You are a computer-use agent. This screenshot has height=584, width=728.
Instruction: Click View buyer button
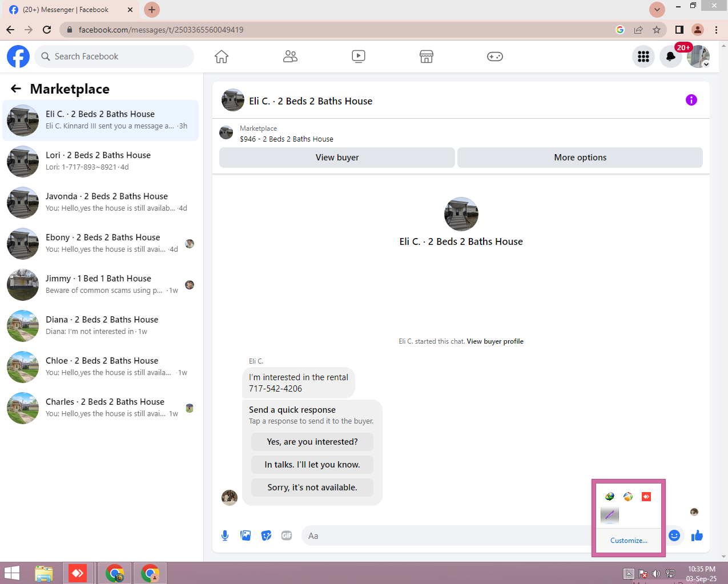(337, 158)
